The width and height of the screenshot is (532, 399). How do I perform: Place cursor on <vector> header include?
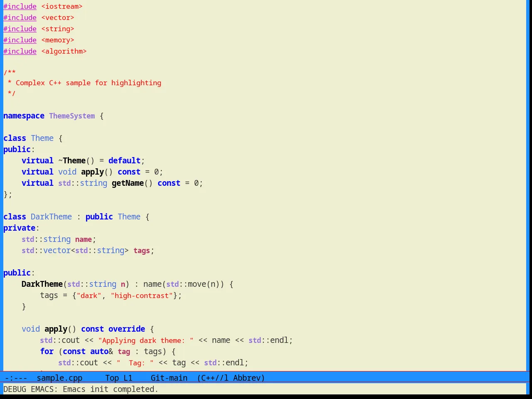[x=58, y=17]
